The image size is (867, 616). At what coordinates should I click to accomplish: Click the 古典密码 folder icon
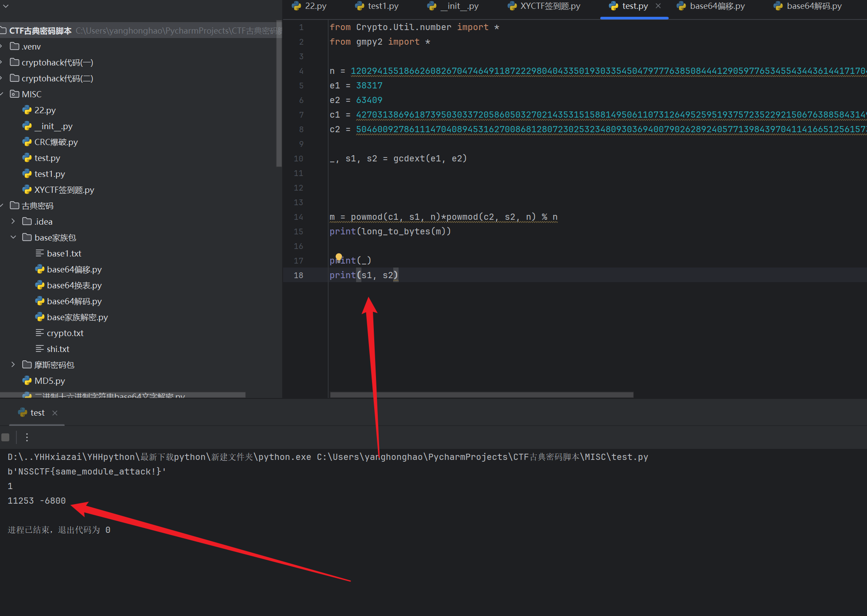pos(15,206)
